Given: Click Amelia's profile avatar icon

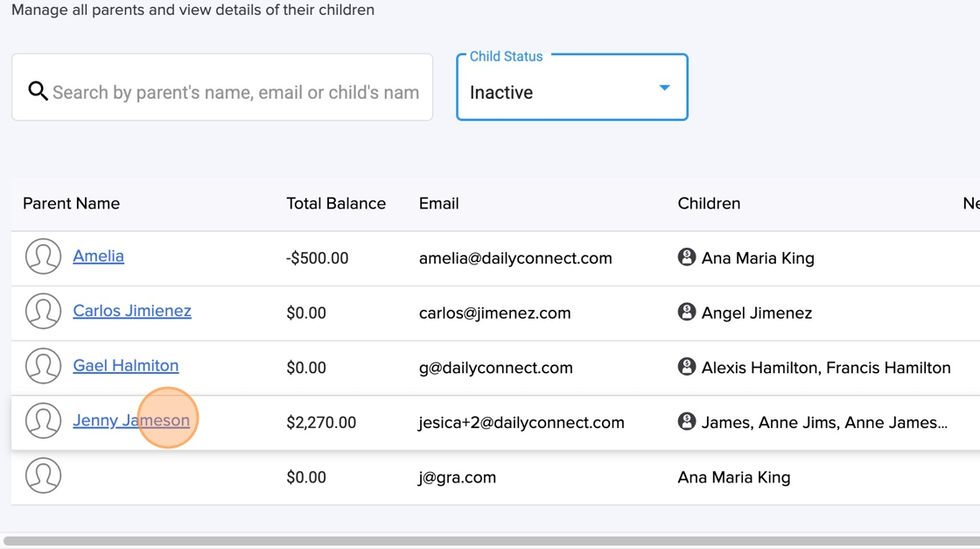Looking at the screenshot, I should [43, 257].
